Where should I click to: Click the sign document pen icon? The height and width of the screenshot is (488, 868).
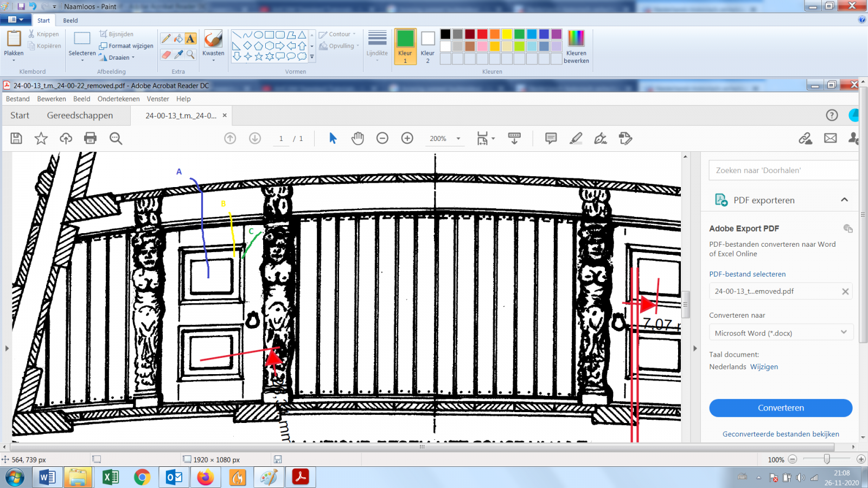pos(601,138)
